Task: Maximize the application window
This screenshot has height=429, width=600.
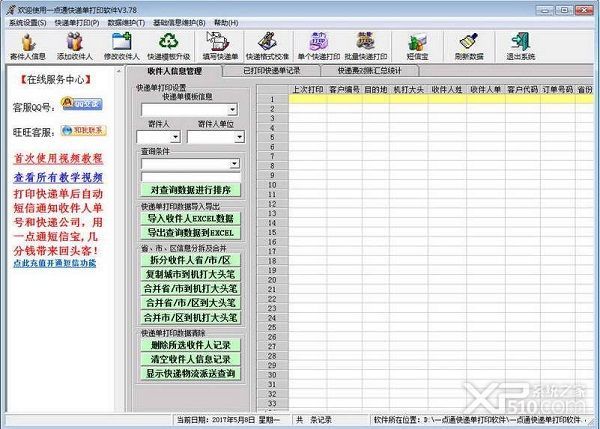Action: (x=564, y=10)
